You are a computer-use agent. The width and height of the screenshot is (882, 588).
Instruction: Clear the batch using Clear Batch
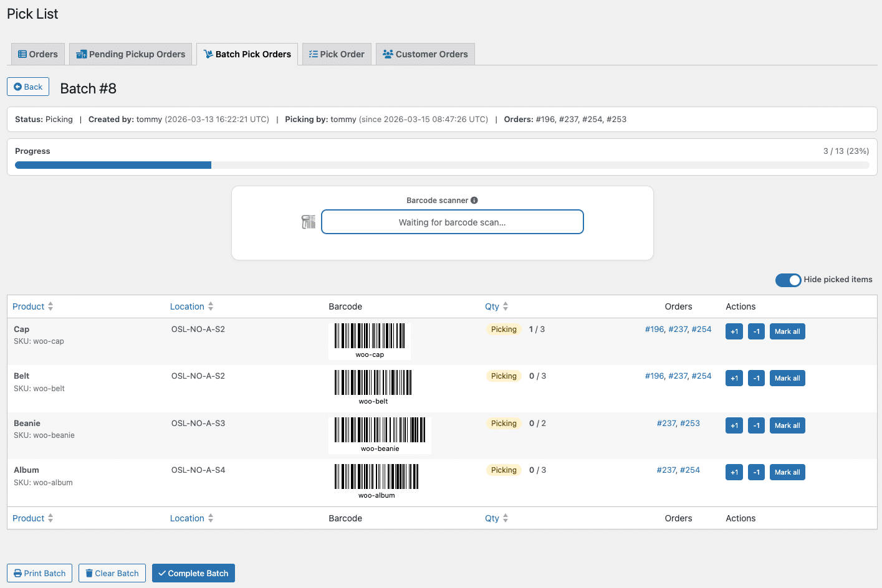click(112, 573)
